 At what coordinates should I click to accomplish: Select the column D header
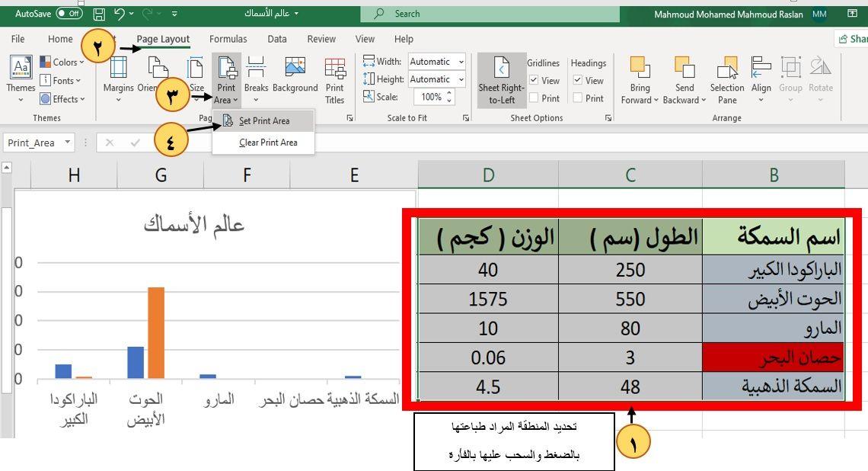[488, 175]
